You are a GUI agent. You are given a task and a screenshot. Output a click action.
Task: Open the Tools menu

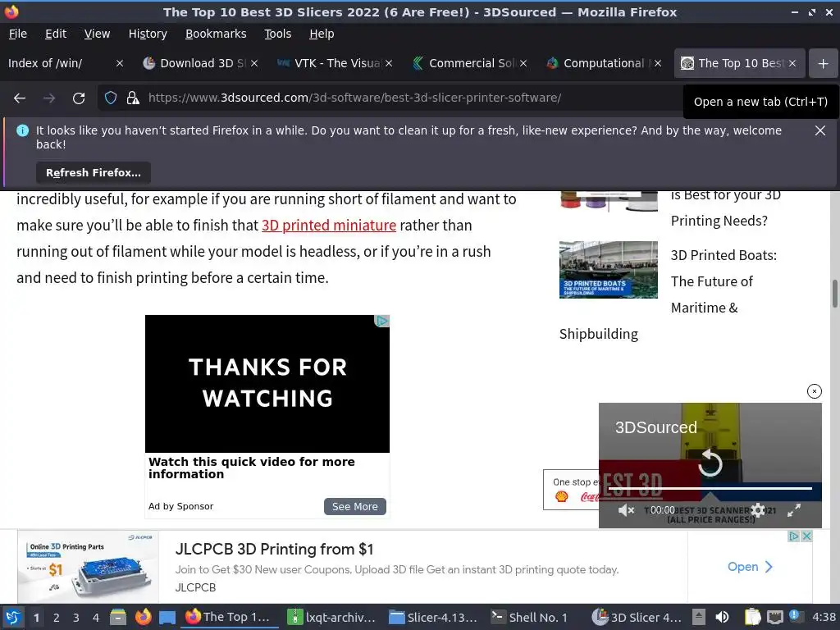[277, 34]
